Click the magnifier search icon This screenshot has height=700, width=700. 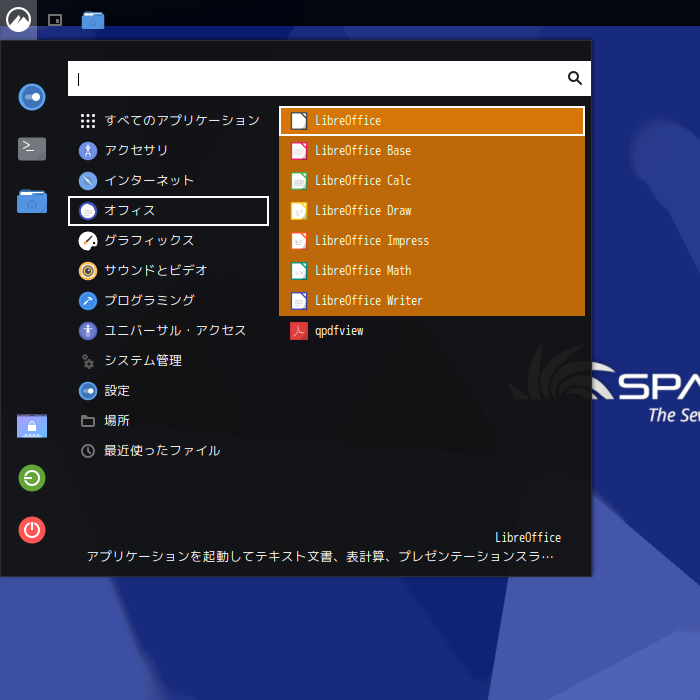[x=575, y=78]
